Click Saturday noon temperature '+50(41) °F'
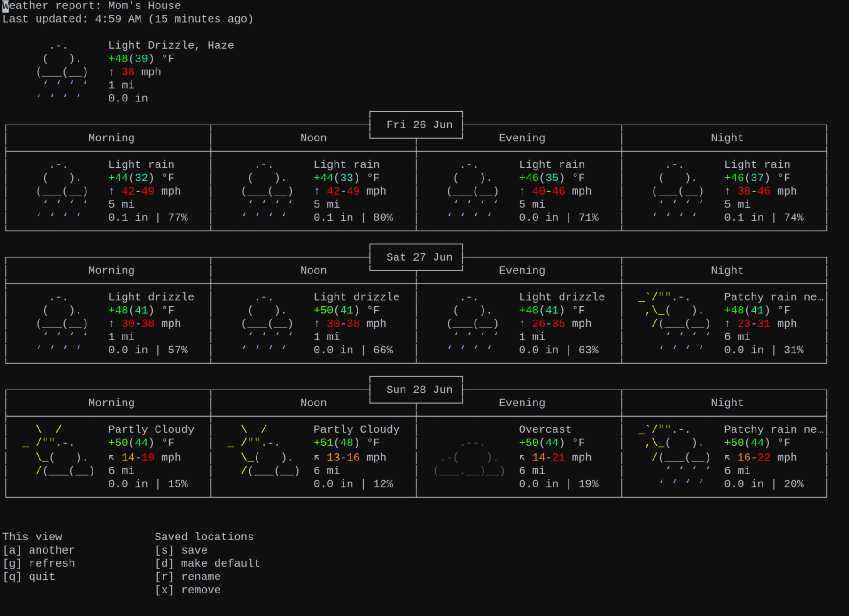Image resolution: width=849 pixels, height=616 pixels. pos(346,310)
